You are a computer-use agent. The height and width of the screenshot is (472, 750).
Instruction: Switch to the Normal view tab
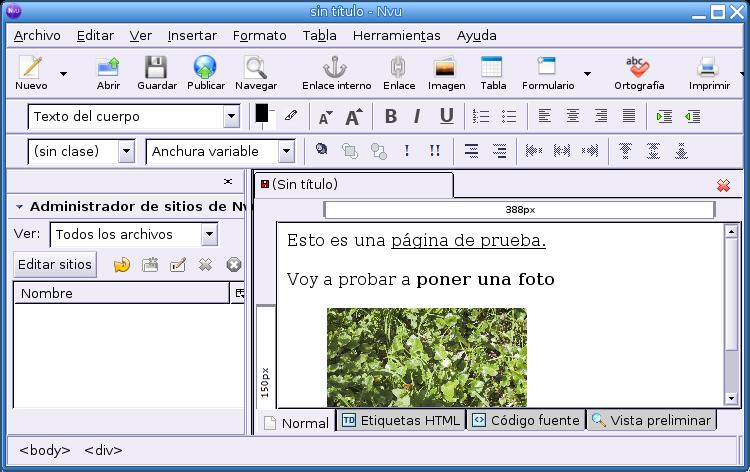point(297,423)
